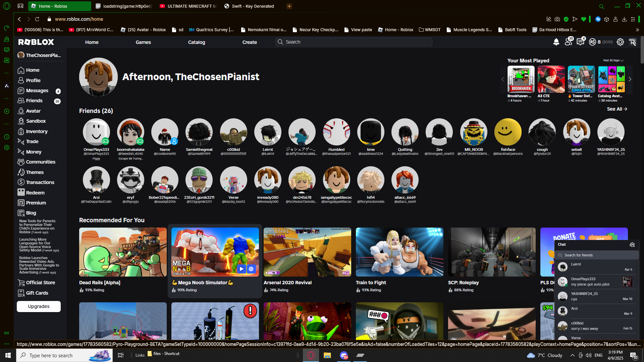Screen dimensions: 644x362
Task: Open chat with Leirnt
Action: coord(596,267)
